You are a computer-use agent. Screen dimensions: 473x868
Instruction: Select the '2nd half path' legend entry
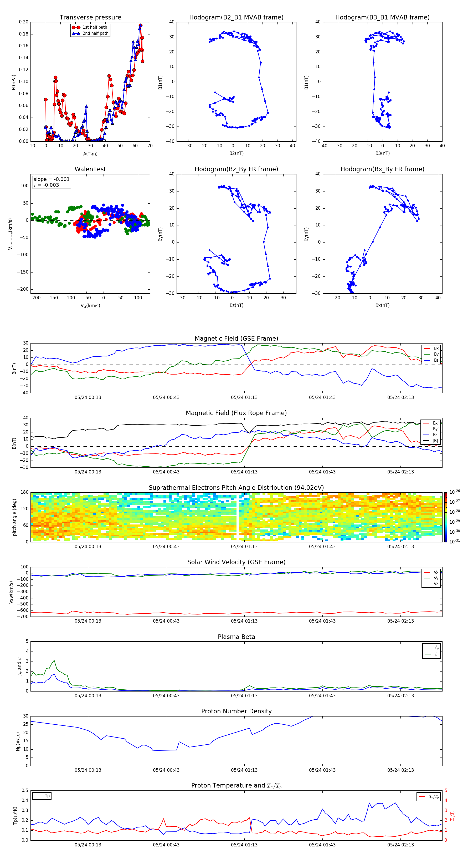click(x=90, y=33)
